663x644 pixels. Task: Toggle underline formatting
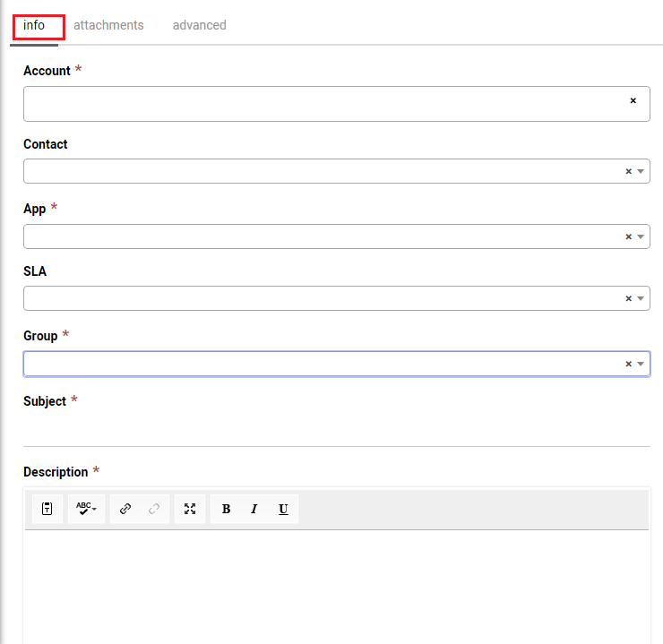click(x=283, y=509)
